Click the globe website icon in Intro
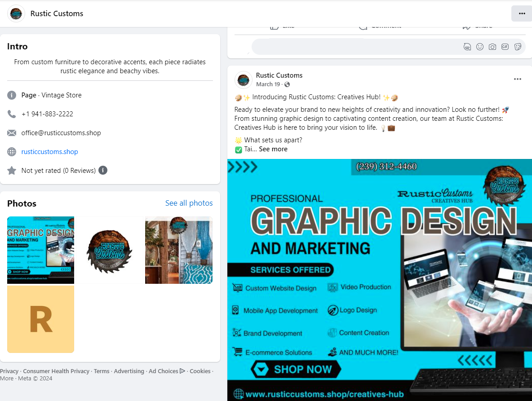The width and height of the screenshot is (532, 401). 12,151
